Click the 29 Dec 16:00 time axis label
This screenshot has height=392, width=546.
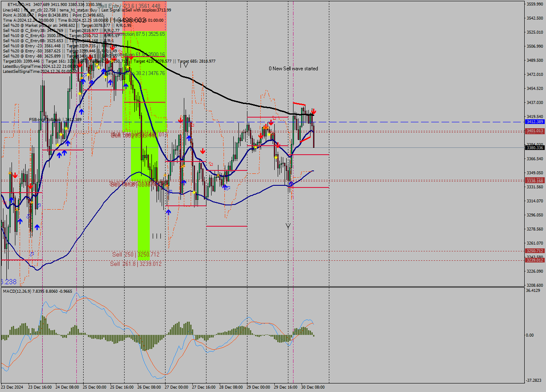click(285, 387)
